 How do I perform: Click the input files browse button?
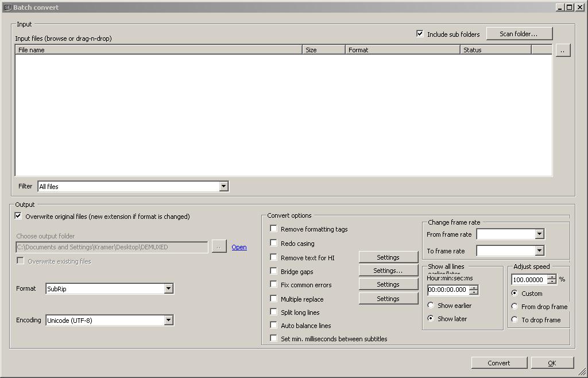[x=562, y=51]
